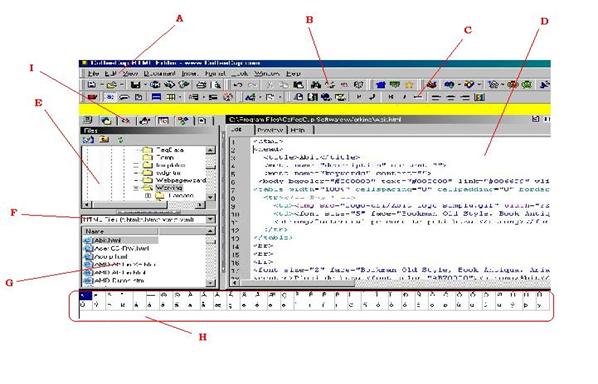The width and height of the screenshot is (598, 384).
Task: Click the Save disk icon in toolbar
Action: 135,85
